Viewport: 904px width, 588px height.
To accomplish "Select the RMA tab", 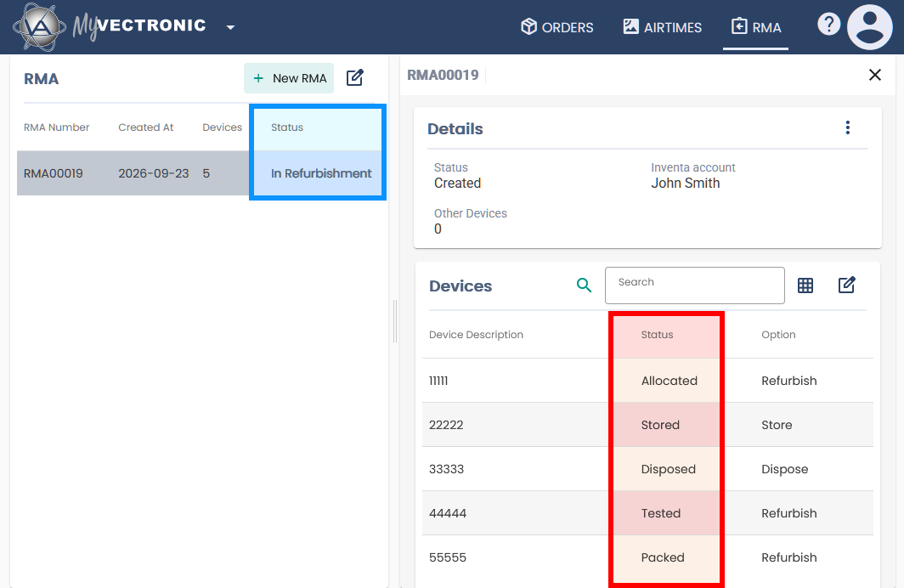I will tap(756, 27).
